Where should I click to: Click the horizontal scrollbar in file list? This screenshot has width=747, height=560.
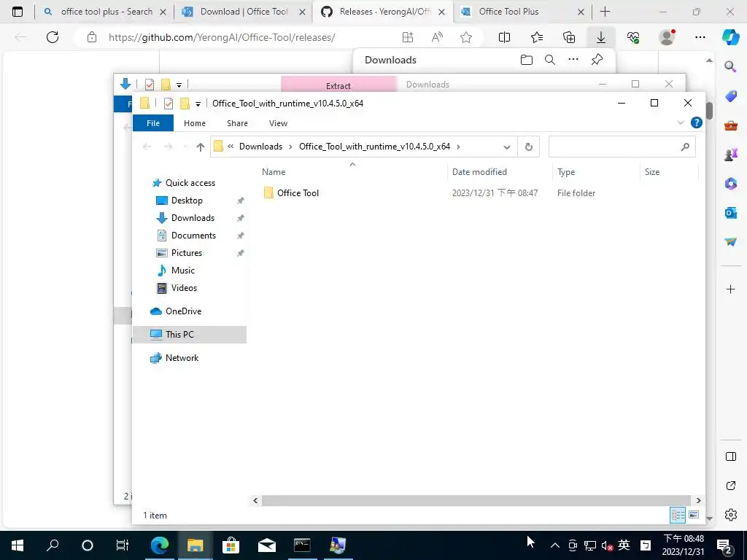tap(476, 500)
